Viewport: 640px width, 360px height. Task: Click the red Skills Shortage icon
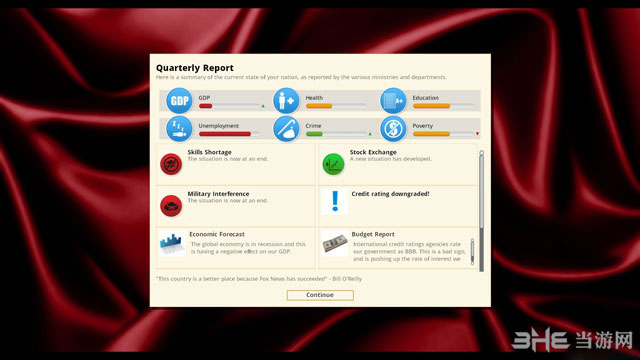tap(171, 164)
